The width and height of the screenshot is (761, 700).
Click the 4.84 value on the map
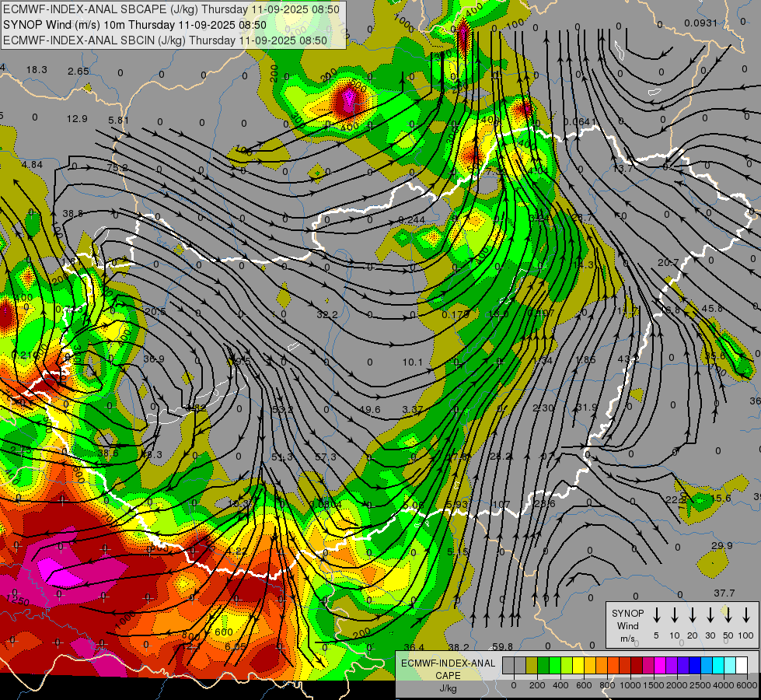(x=32, y=164)
